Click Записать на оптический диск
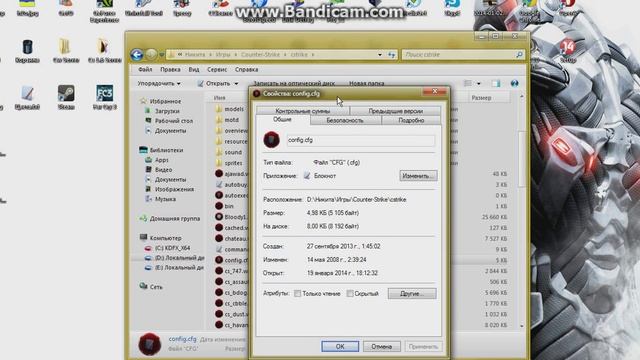The image size is (640, 360). pyautogui.click(x=293, y=83)
